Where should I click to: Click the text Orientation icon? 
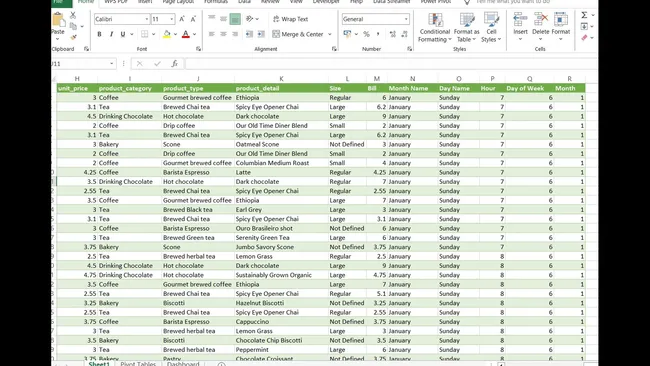tap(250, 19)
